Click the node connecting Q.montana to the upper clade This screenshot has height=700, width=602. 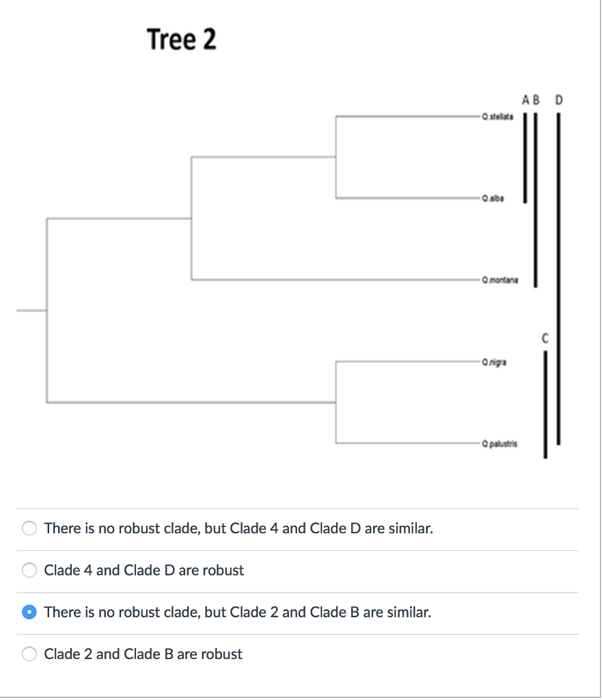[x=191, y=219]
